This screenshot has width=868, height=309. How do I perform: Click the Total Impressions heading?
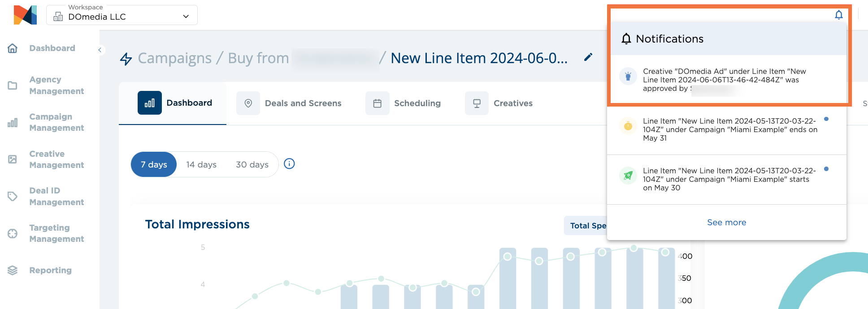click(x=197, y=224)
